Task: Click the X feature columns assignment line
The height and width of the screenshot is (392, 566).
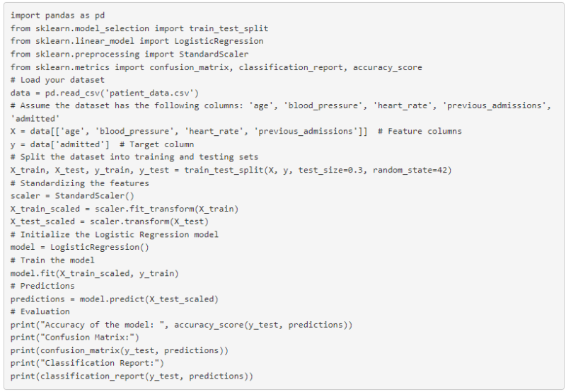Action: pyautogui.click(x=236, y=131)
